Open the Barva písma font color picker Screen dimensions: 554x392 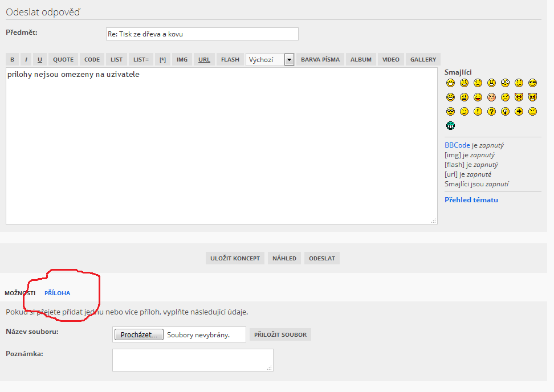point(320,60)
